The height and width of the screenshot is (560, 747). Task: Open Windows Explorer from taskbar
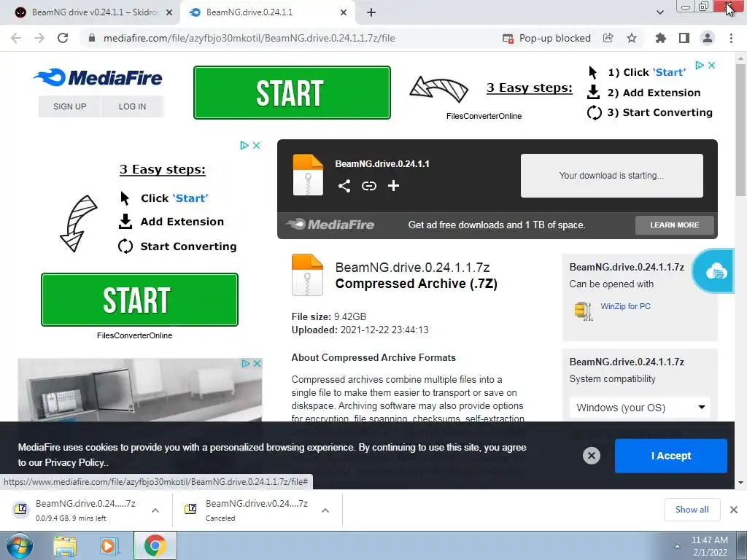64,545
